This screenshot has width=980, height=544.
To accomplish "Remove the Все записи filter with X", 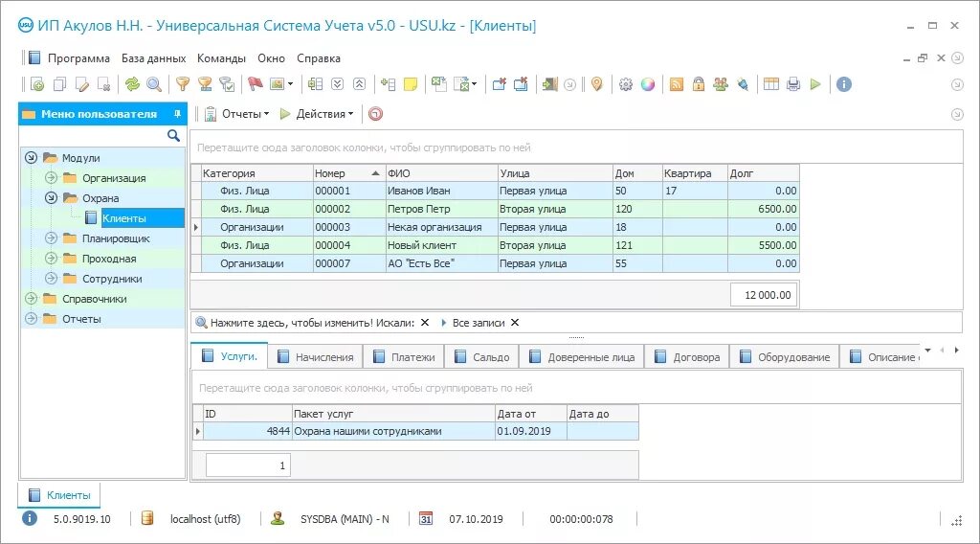I will (x=515, y=323).
